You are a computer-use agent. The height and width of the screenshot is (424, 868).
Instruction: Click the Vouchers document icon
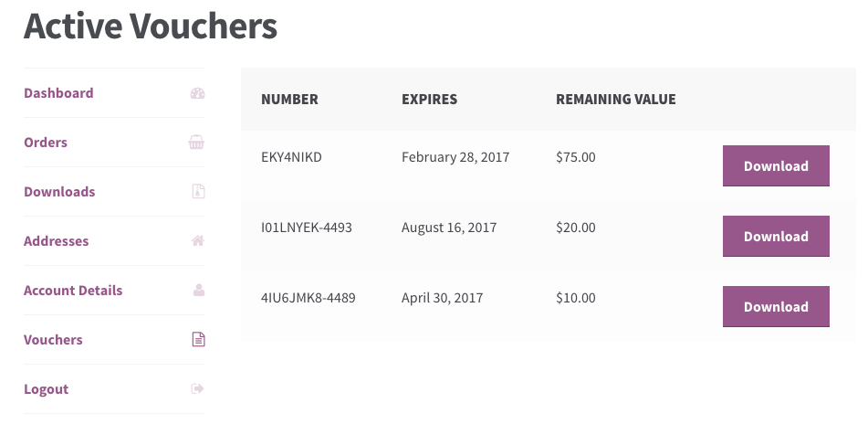[198, 339]
